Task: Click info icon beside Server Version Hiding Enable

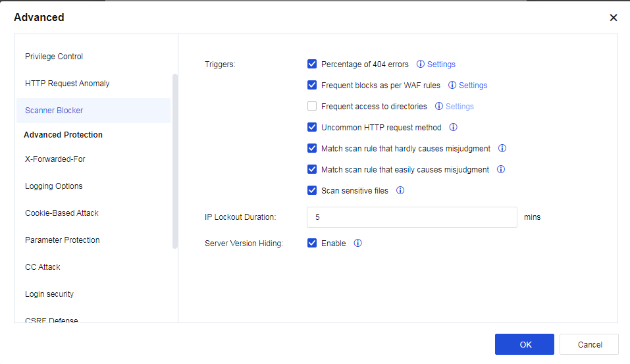Action: pyautogui.click(x=357, y=244)
